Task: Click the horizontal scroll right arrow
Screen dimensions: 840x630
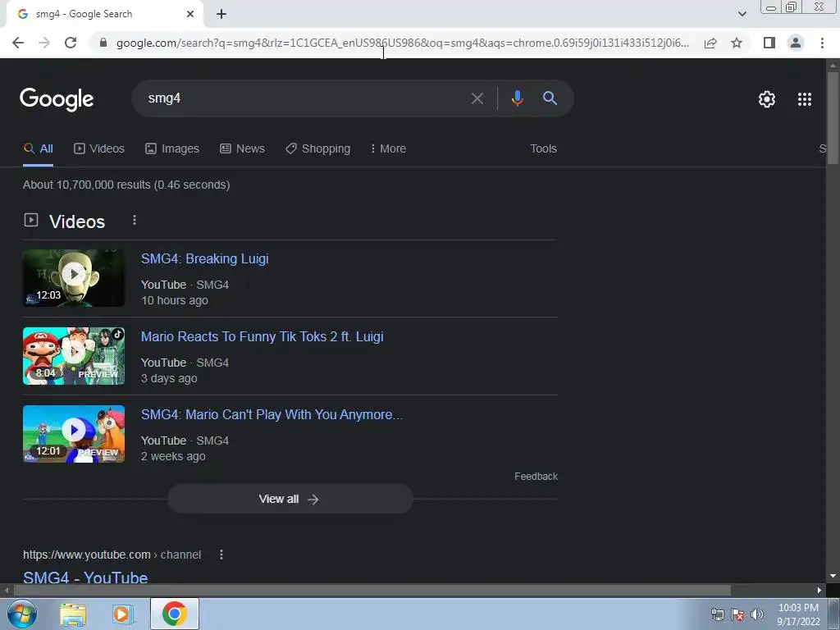Action: [819, 591]
